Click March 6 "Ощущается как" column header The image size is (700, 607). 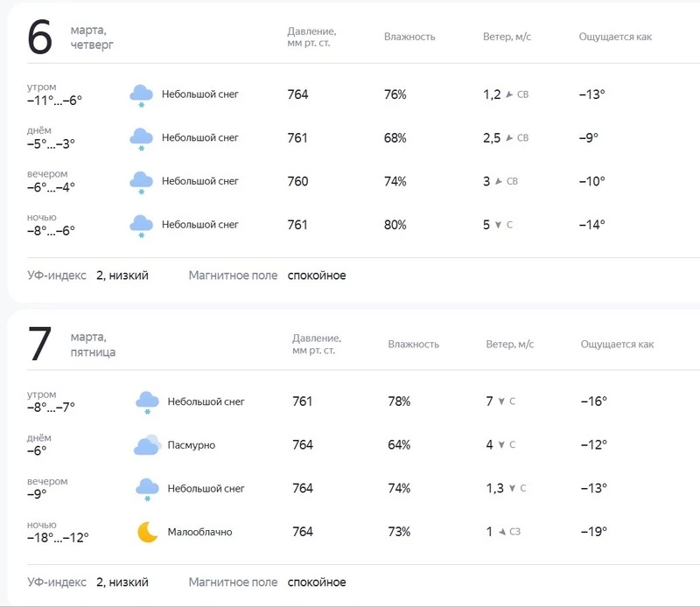(x=615, y=37)
